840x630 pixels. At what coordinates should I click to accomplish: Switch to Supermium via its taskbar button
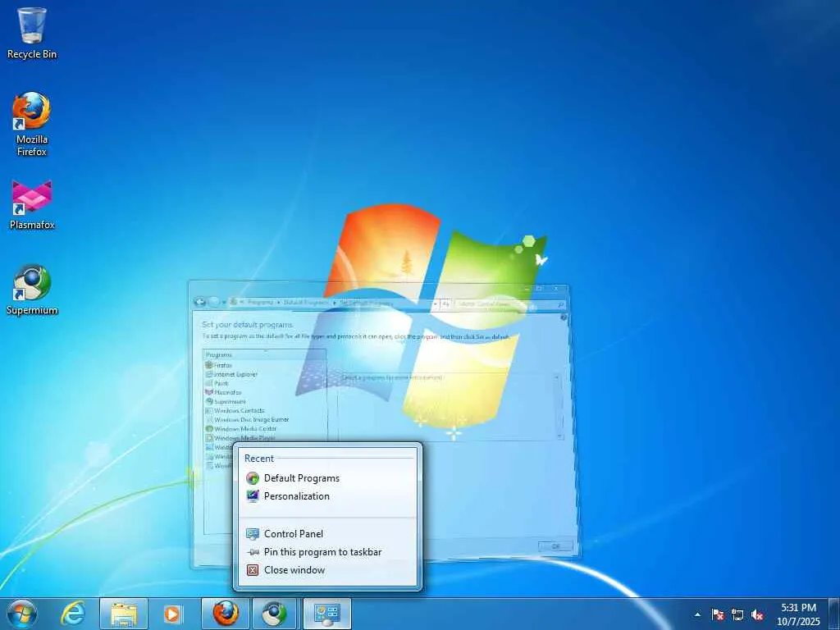click(274, 614)
